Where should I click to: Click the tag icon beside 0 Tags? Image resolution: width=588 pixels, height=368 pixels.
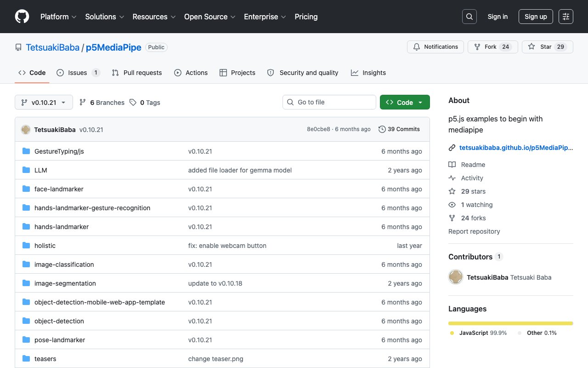click(133, 103)
